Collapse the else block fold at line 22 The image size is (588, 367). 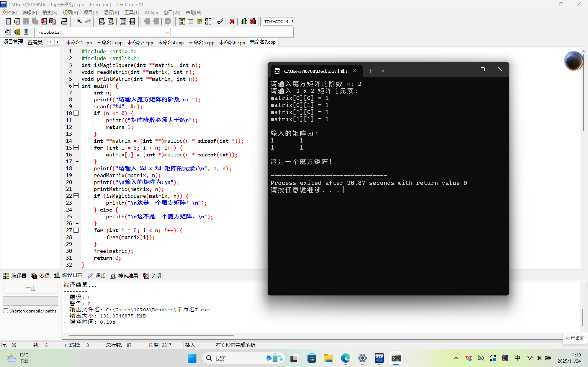pos(76,196)
